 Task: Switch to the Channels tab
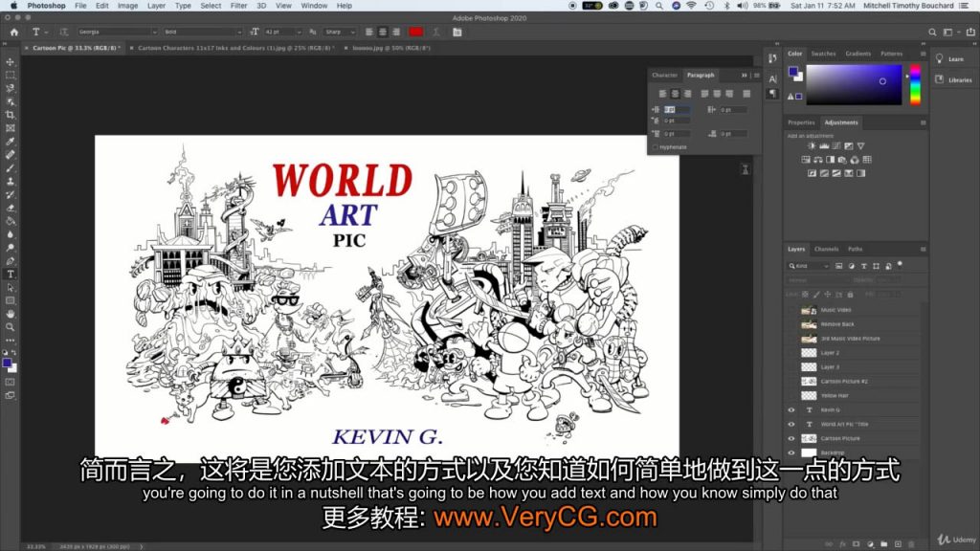pyautogui.click(x=826, y=250)
